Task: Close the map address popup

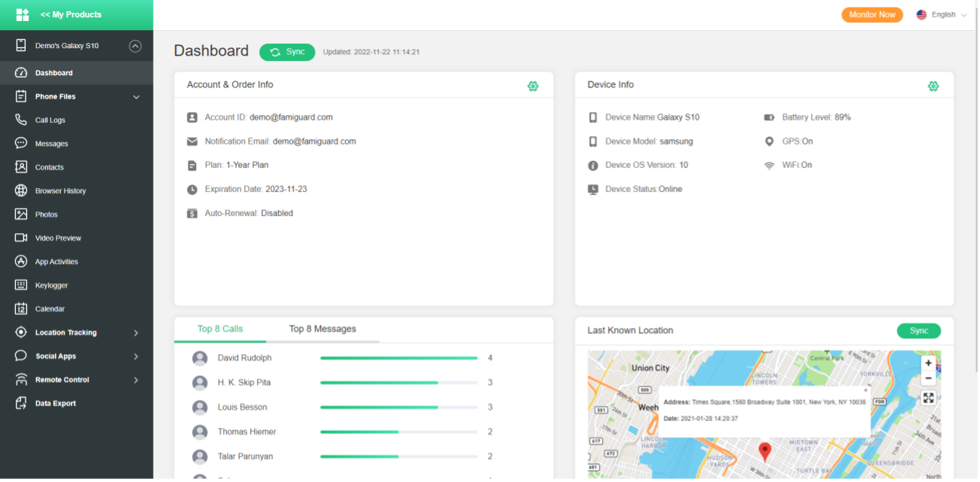Action: pyautogui.click(x=865, y=390)
